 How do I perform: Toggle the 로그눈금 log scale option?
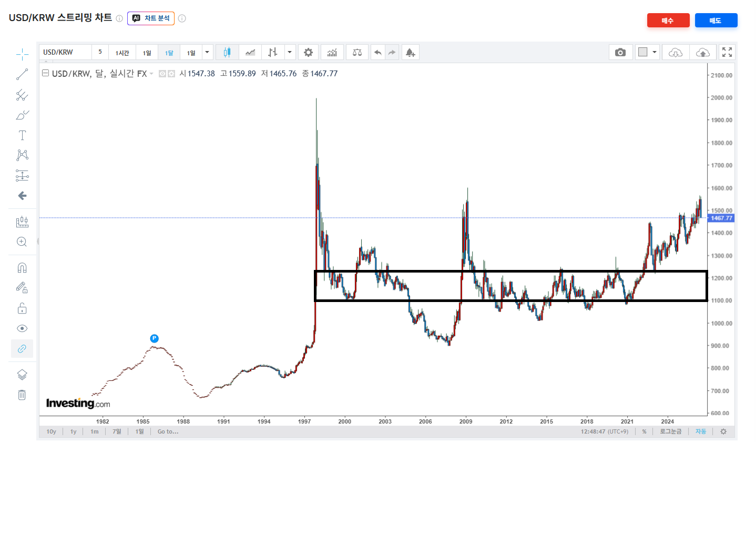pyautogui.click(x=670, y=431)
